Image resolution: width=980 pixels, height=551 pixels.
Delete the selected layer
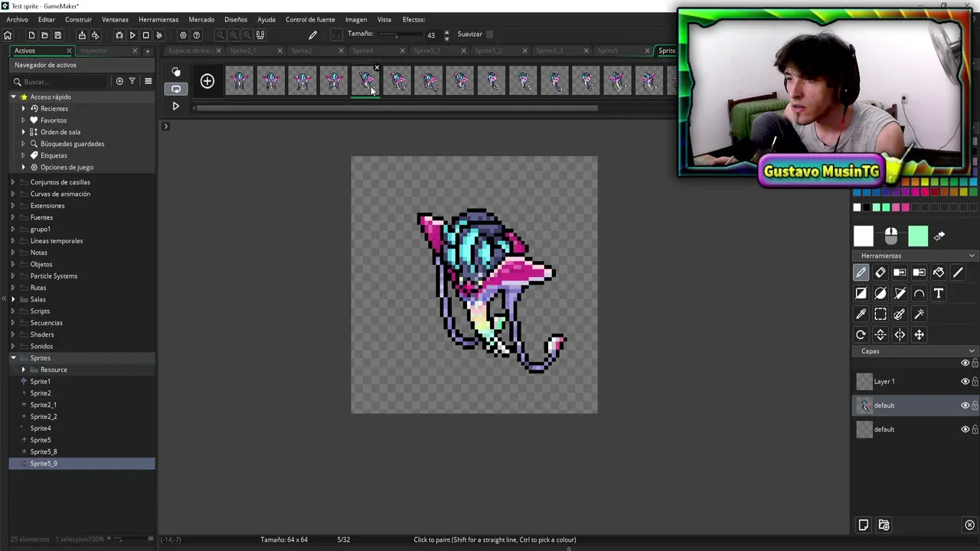pos(969,525)
